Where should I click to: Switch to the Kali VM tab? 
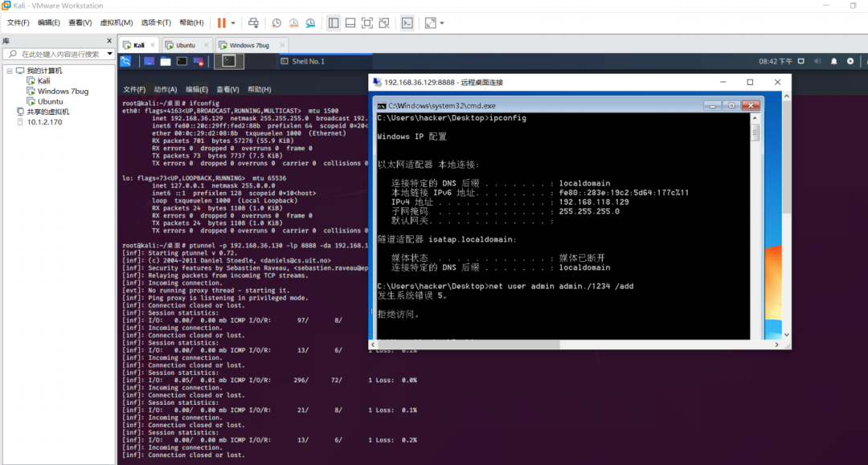138,45
